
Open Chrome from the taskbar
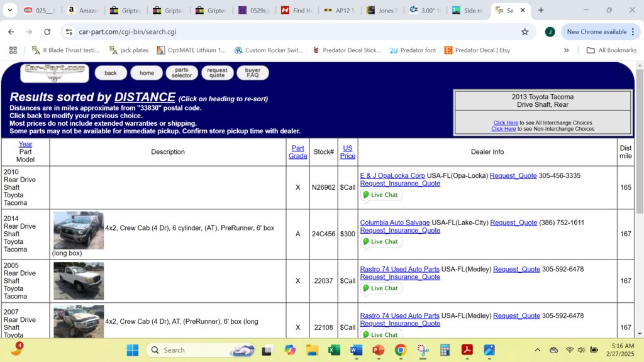coord(401,350)
